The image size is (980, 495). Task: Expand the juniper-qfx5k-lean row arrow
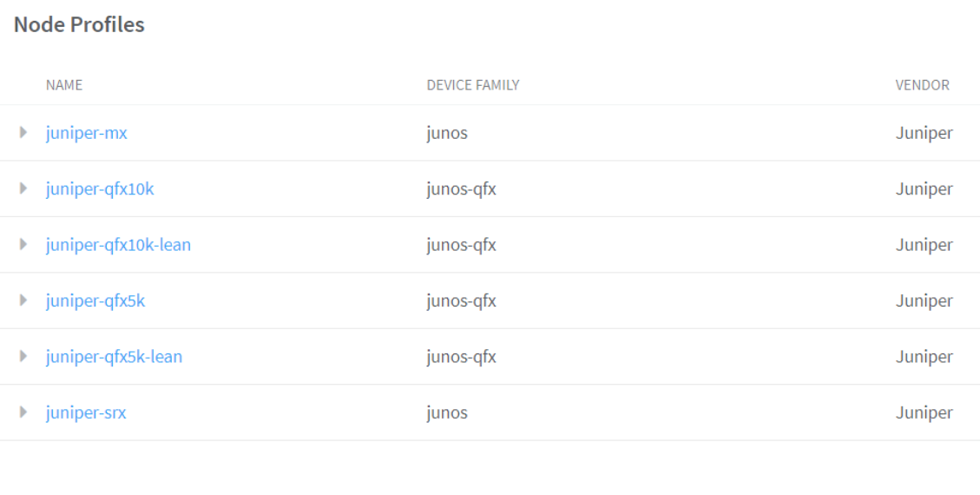pyautogui.click(x=23, y=356)
